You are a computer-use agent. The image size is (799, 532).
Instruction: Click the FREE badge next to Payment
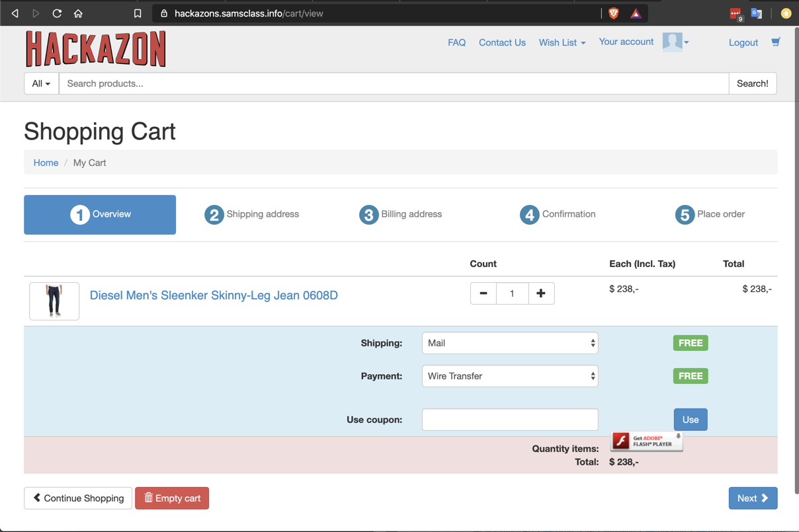coord(691,376)
